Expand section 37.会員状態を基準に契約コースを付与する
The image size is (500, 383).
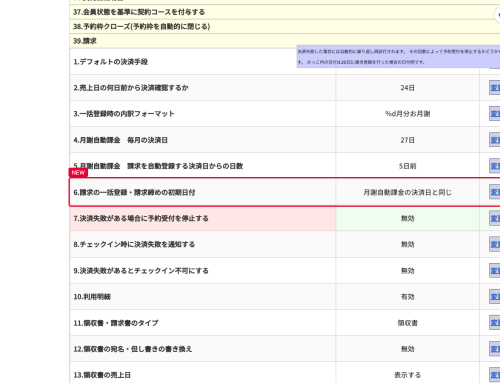(285, 12)
